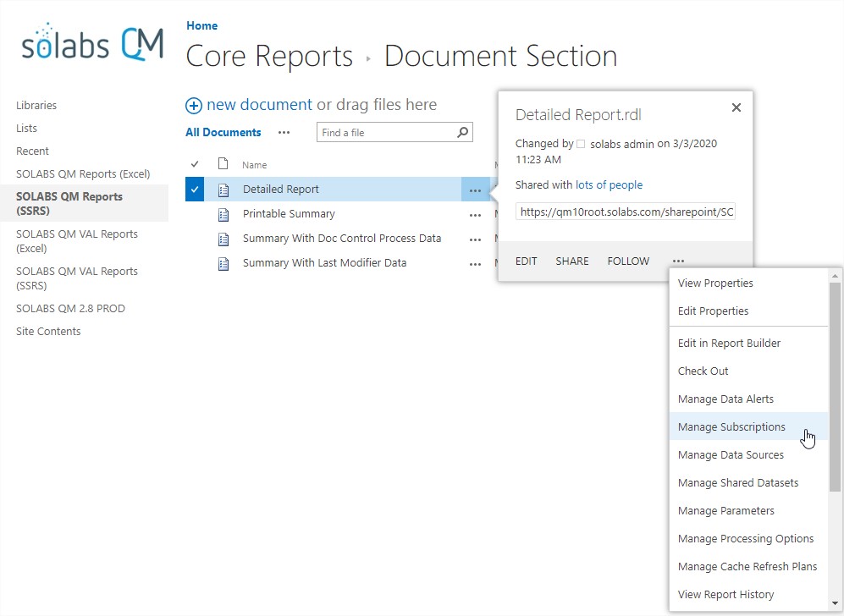Click the menu scrollbar up arrow

[x=835, y=276]
